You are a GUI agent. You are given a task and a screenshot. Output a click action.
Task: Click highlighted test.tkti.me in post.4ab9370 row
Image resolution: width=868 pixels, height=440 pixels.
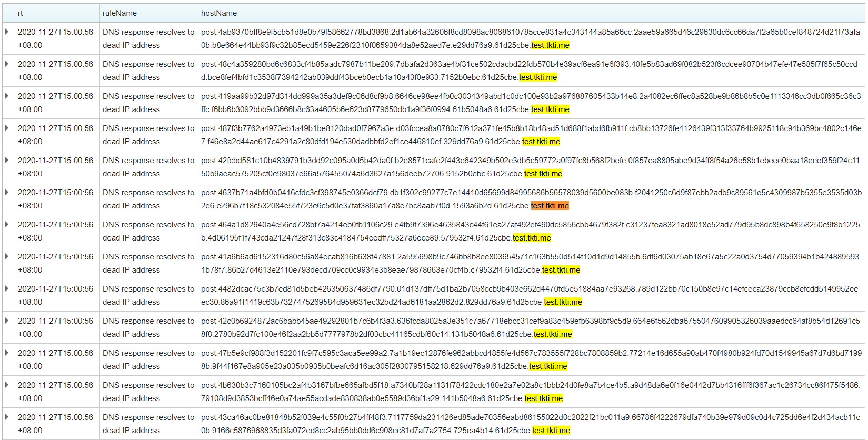[550, 45]
